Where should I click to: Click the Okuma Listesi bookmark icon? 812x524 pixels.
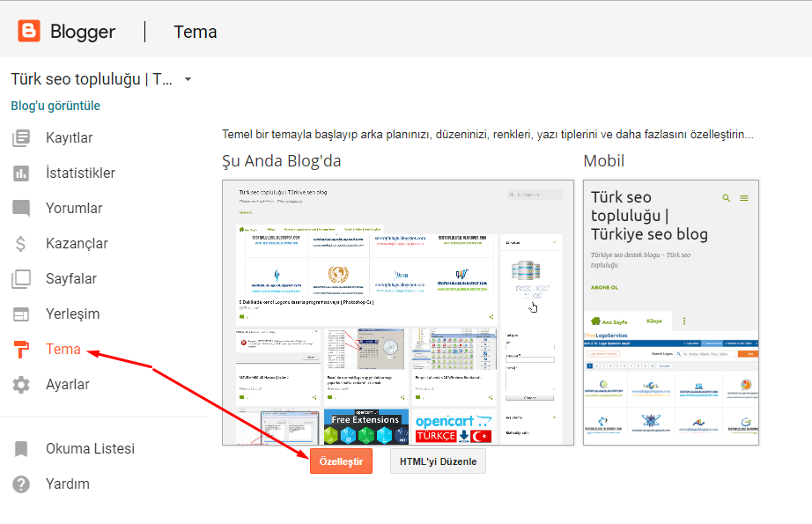point(21,448)
